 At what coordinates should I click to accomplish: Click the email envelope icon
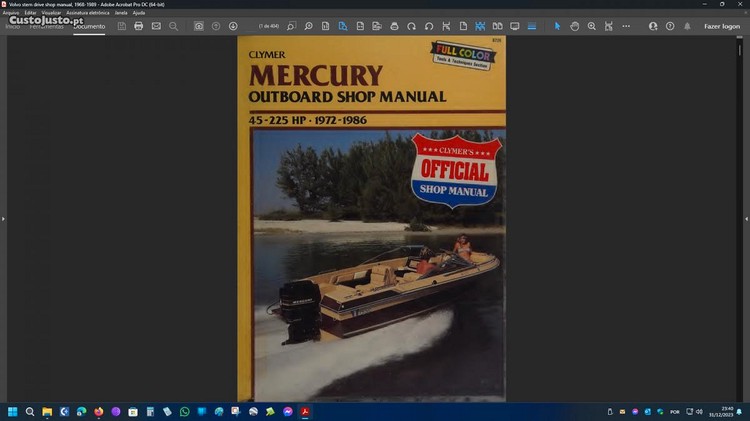[x=156, y=26]
